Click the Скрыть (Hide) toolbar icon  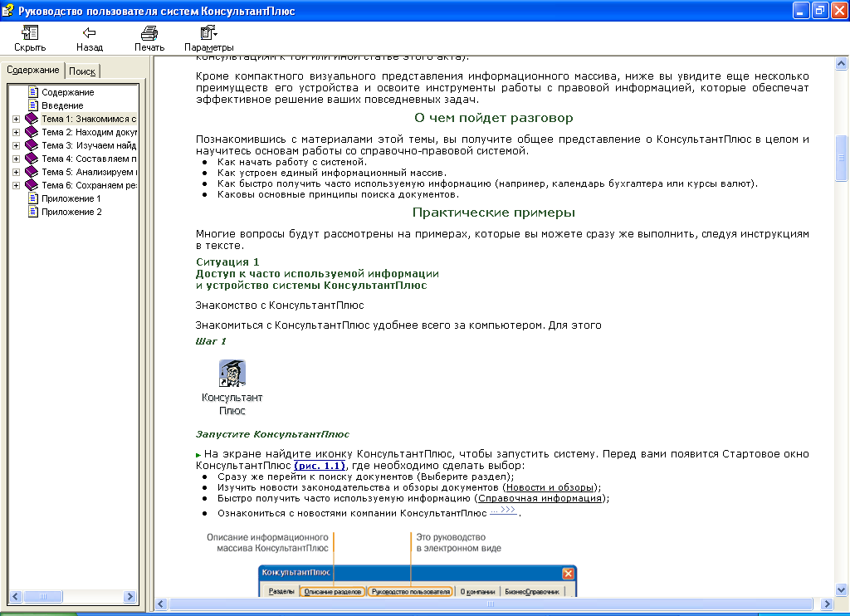click(30, 33)
